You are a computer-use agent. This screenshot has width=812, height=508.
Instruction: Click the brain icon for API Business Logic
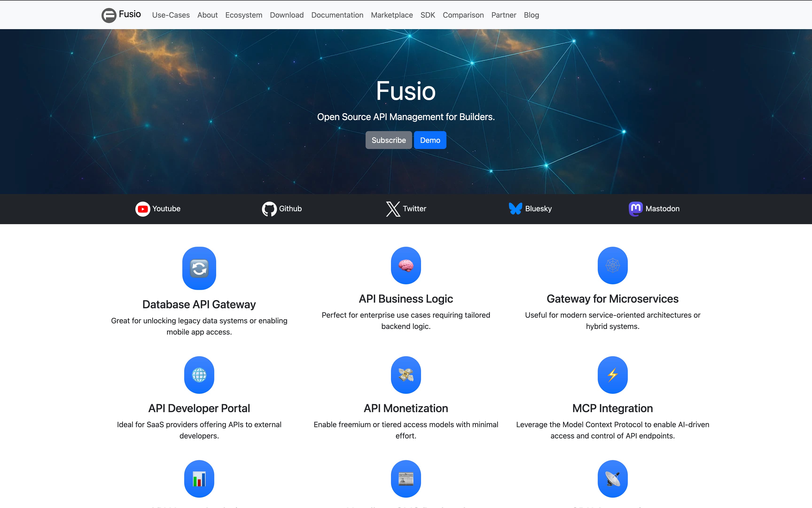click(x=406, y=266)
